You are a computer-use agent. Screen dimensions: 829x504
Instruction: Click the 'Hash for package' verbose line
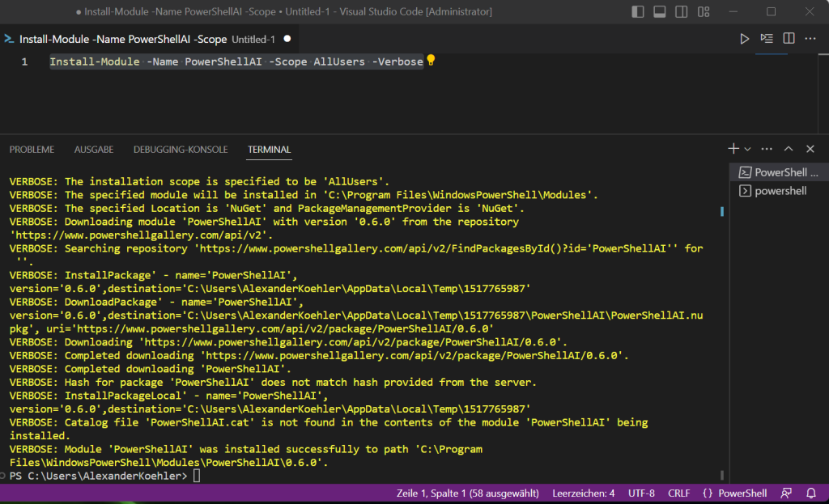click(273, 383)
